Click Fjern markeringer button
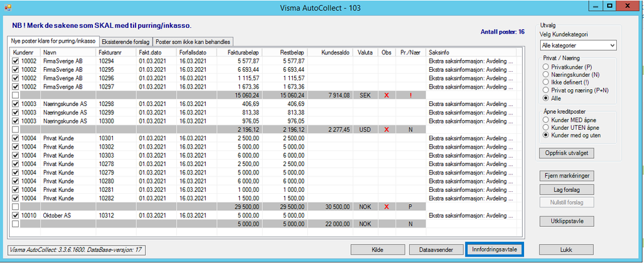This screenshot has width=644, height=263. pos(567,176)
